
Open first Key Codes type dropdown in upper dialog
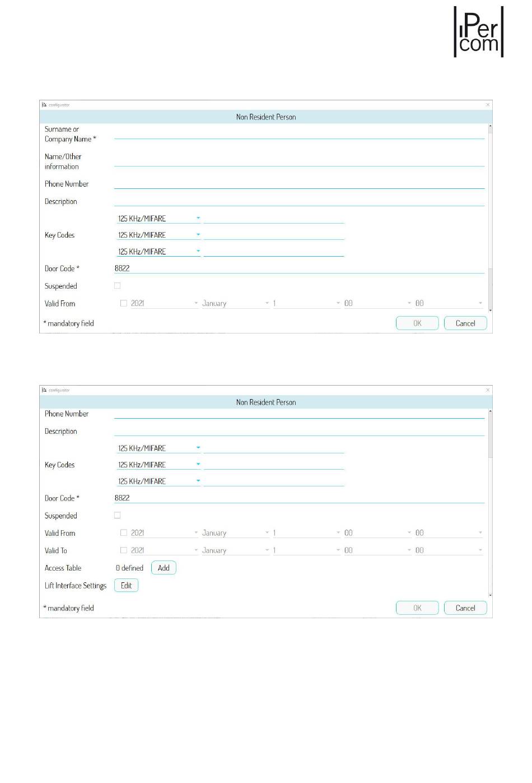(x=158, y=218)
